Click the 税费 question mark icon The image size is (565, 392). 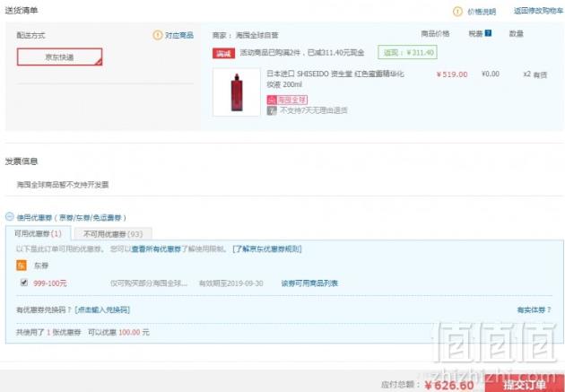point(488,33)
